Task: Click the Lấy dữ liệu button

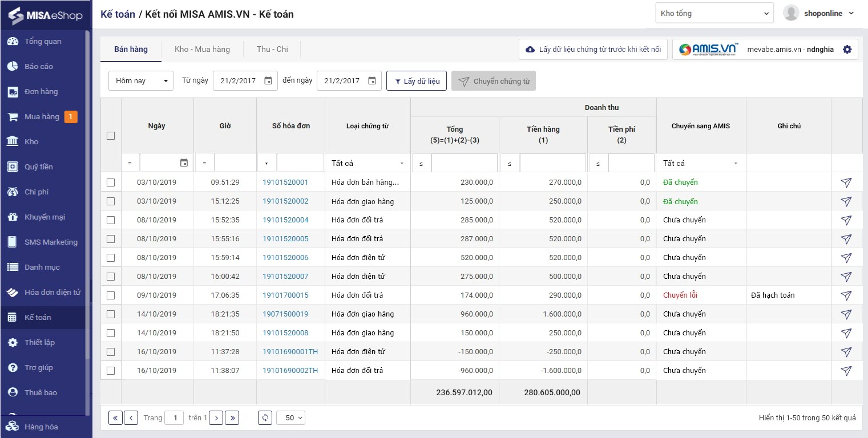Action: point(415,81)
